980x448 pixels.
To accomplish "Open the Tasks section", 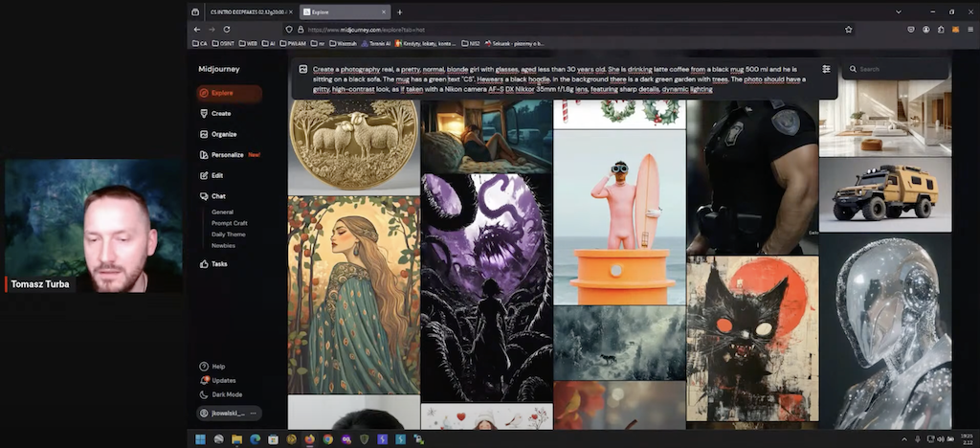I will (219, 263).
